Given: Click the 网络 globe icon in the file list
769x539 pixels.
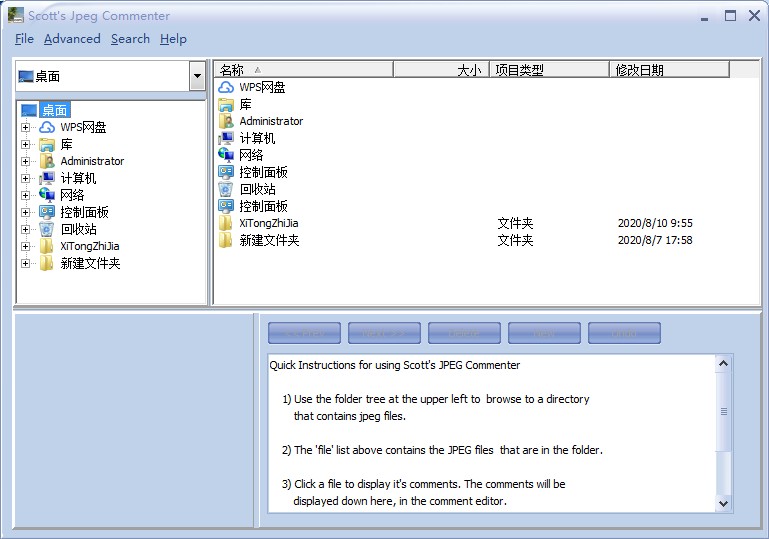Looking at the screenshot, I should point(226,155).
